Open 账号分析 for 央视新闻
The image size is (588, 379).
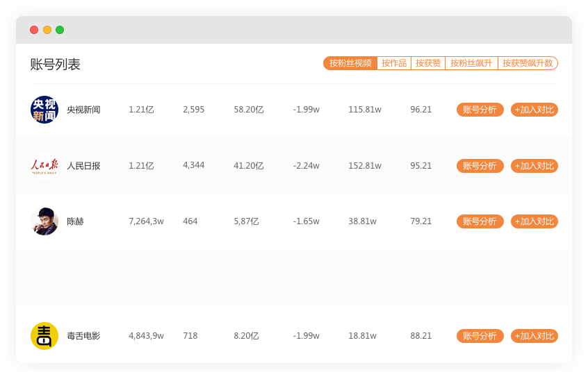480,110
